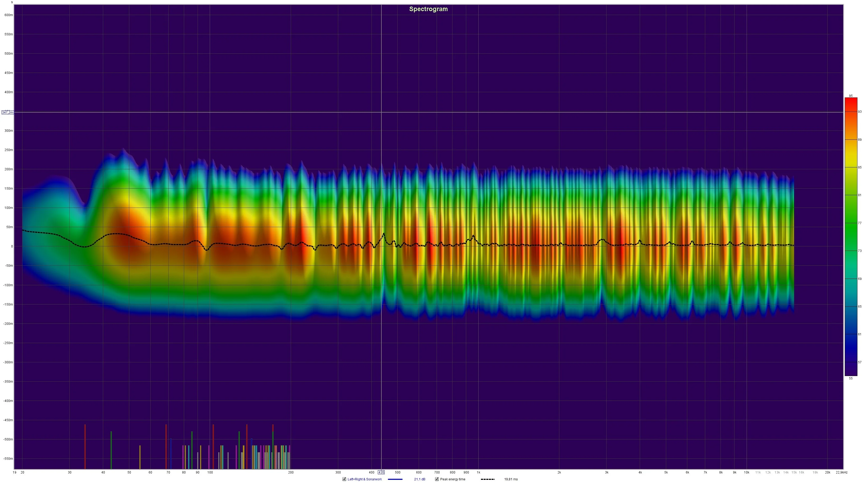
Task: Click the 347,2m time cursor value box
Action: tap(7, 112)
